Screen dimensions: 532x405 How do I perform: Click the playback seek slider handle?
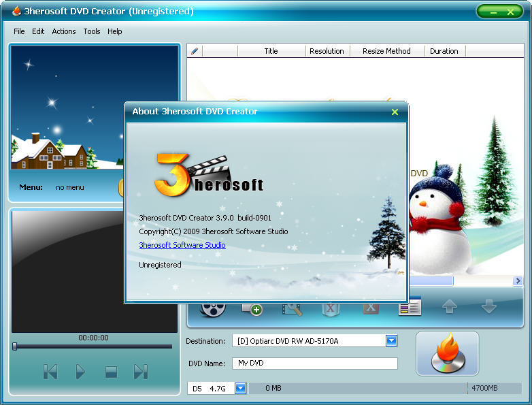coord(14,346)
